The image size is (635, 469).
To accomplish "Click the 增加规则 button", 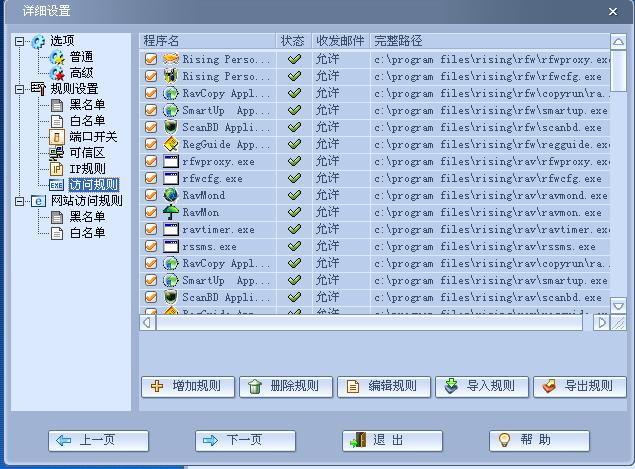I will click(188, 387).
